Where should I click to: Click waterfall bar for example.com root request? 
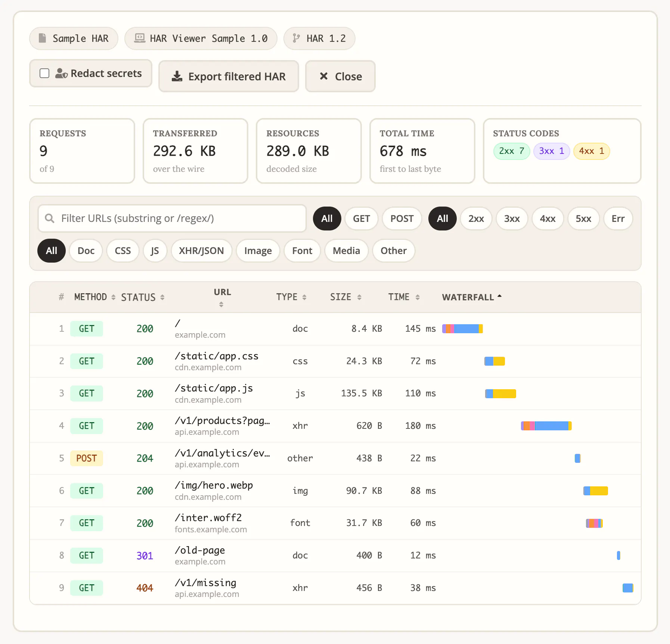click(462, 329)
